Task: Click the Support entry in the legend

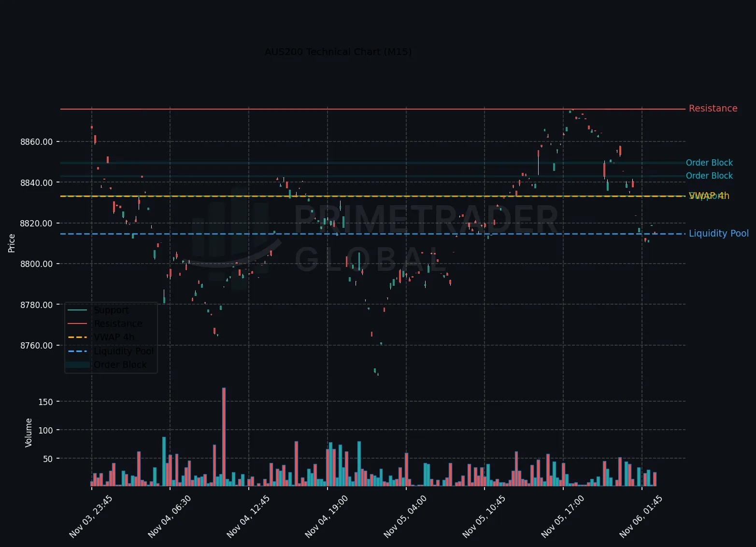Action: (x=111, y=310)
